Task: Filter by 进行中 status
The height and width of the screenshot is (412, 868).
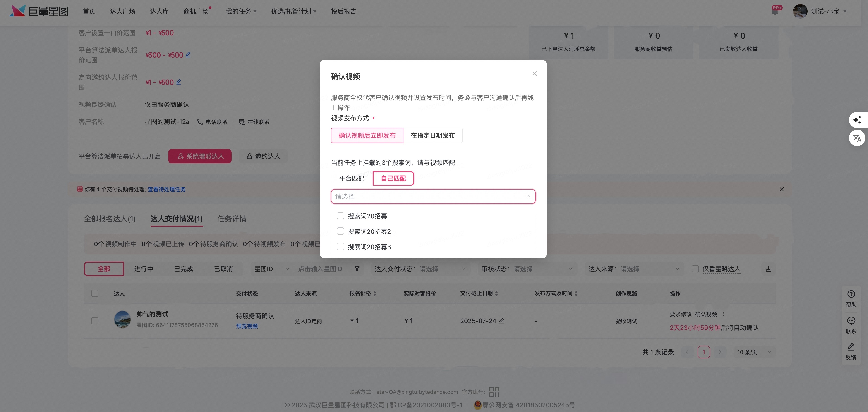Action: point(144,269)
